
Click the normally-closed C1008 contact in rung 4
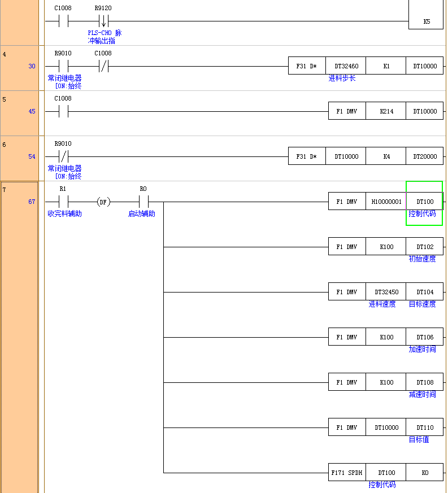coord(103,66)
